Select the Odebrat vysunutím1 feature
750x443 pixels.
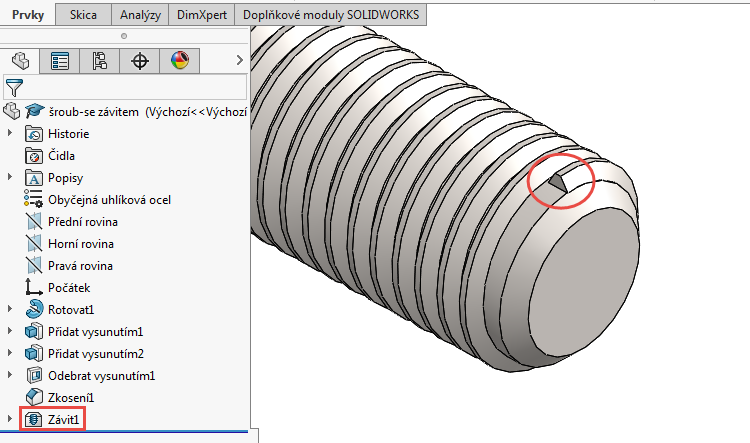[x=101, y=376]
